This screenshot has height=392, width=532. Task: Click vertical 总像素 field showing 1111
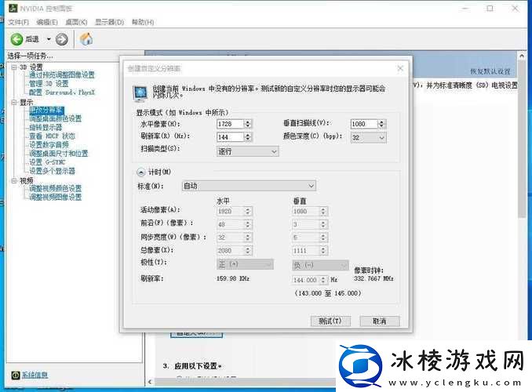[306, 251]
